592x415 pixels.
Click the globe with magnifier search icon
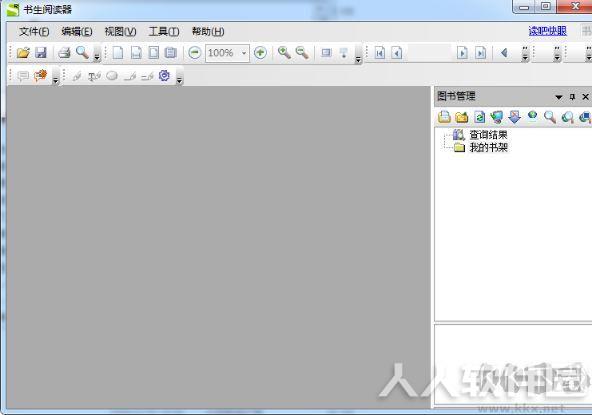pos(567,117)
